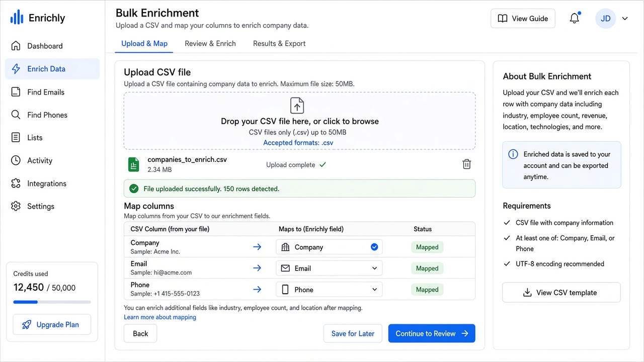The width and height of the screenshot is (644, 362).
Task: Click the Back button
Action: pos(140,333)
